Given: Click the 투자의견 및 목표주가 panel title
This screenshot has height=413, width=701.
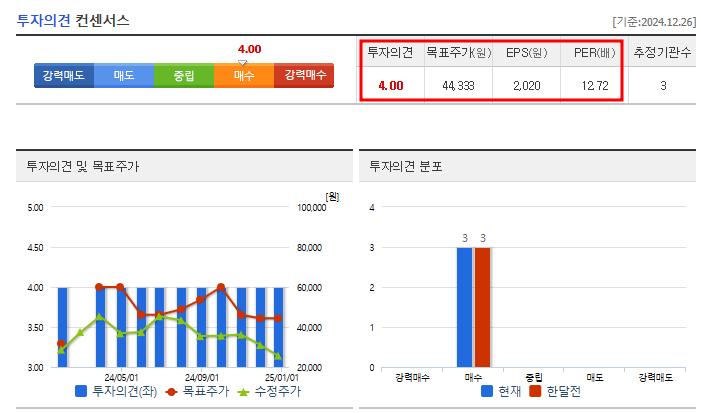Looking at the screenshot, I should tap(83, 167).
